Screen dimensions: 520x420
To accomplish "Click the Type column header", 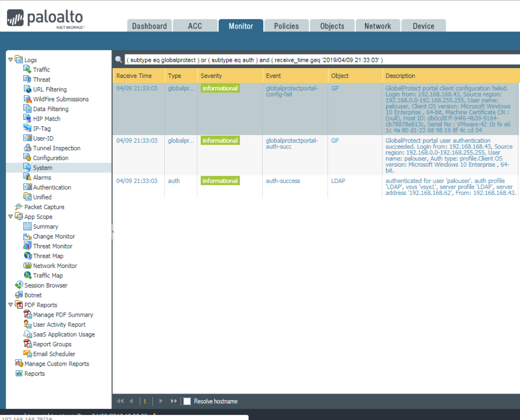I will [181, 76].
